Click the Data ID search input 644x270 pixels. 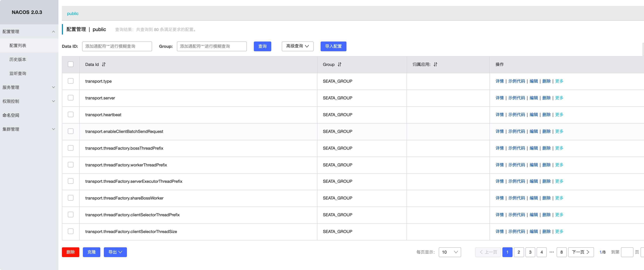(117, 46)
